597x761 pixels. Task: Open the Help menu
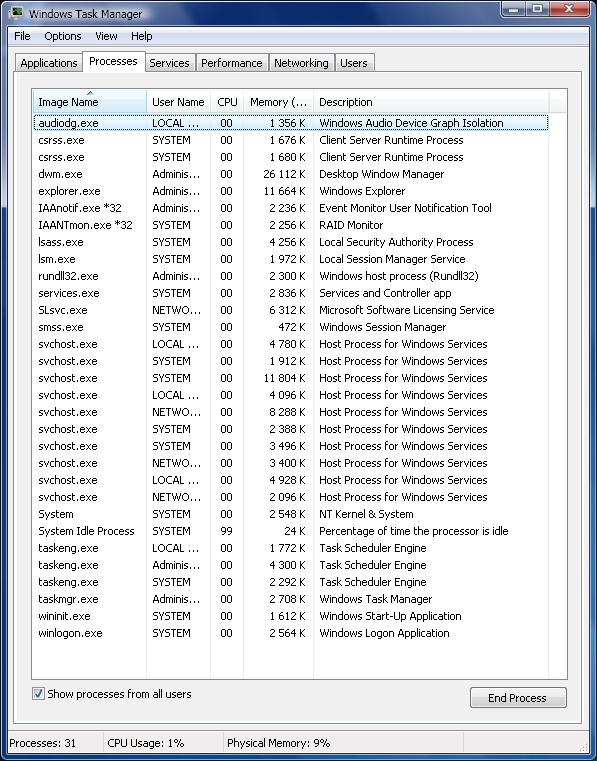coord(141,36)
